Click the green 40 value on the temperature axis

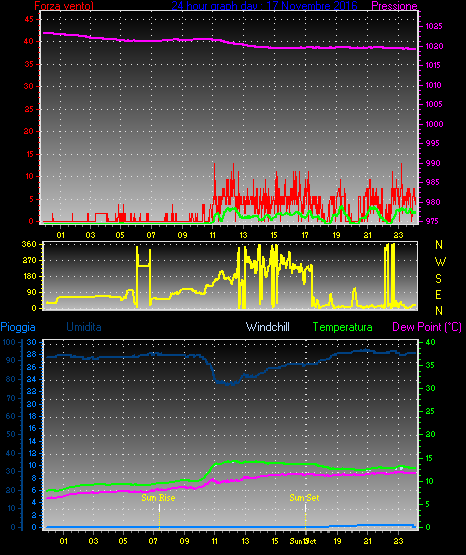(x=431, y=342)
